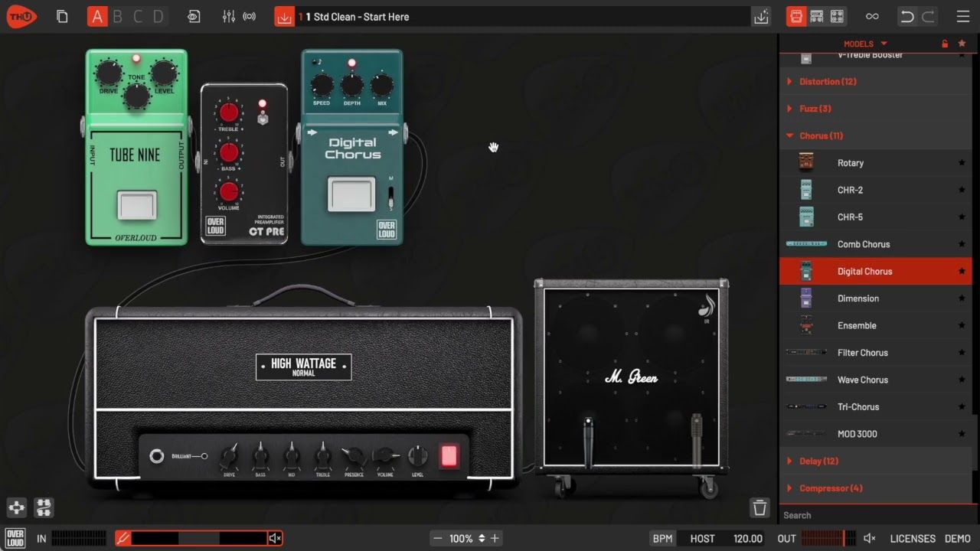
Task: Switch to amp rig view icon
Action: pos(796,17)
